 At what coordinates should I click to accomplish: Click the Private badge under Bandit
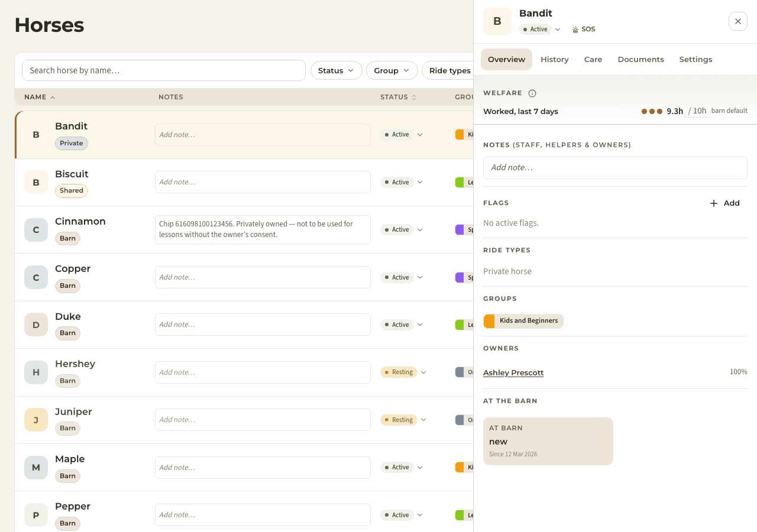point(72,143)
